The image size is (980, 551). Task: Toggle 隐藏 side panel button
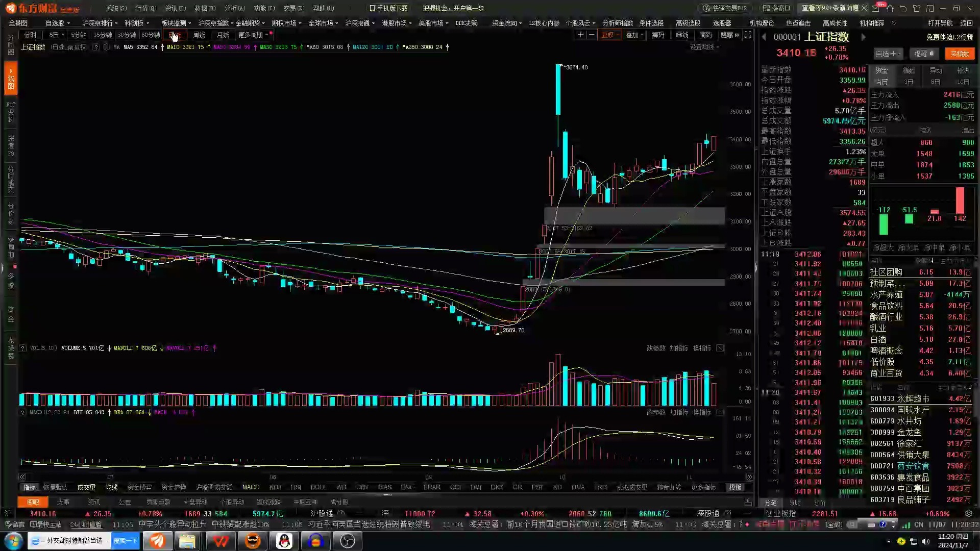(x=729, y=35)
